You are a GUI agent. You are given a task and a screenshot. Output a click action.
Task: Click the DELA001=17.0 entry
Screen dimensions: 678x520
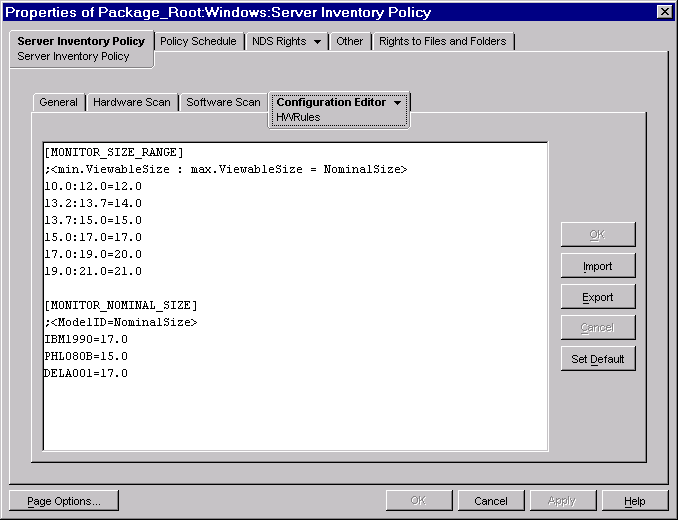point(86,373)
